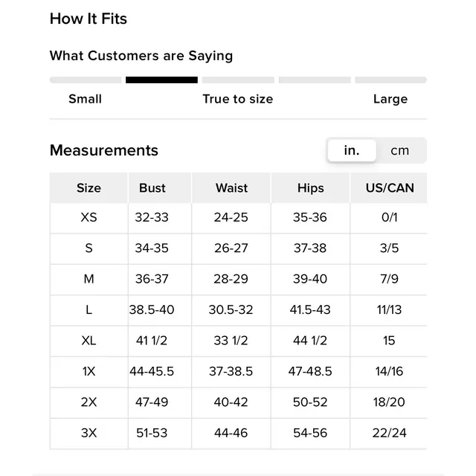The image size is (476, 476).
Task: Click the 18/20 US/CAN cell for 2X
Action: coord(389,402)
